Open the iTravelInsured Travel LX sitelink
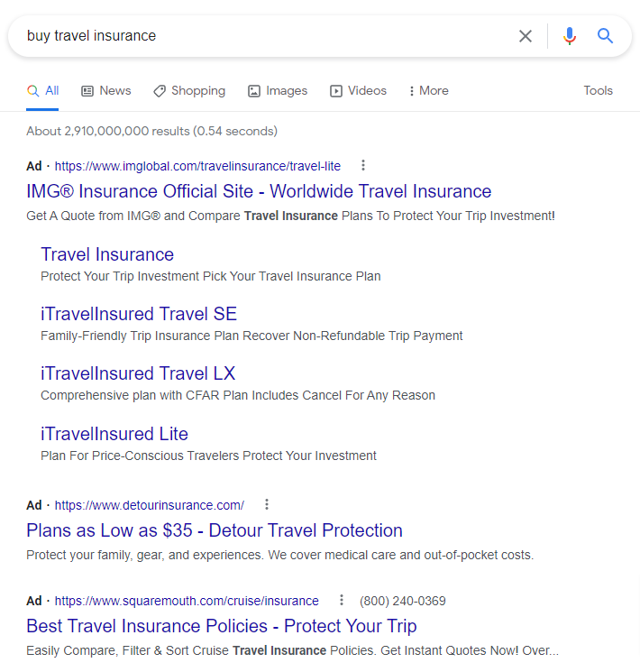Image resolution: width=640 pixels, height=672 pixels. pos(138,373)
